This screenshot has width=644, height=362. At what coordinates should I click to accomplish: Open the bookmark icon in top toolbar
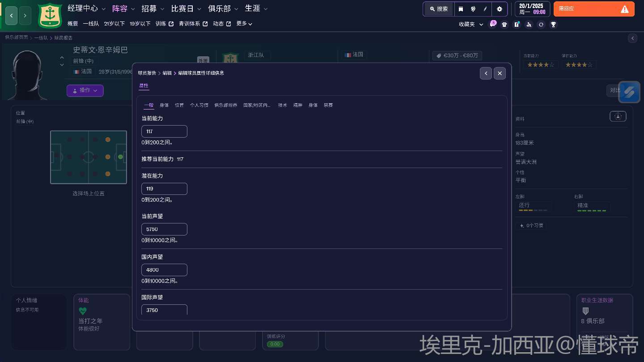coord(461,9)
